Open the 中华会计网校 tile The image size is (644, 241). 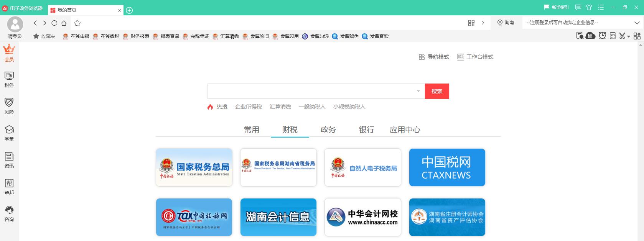point(363,217)
